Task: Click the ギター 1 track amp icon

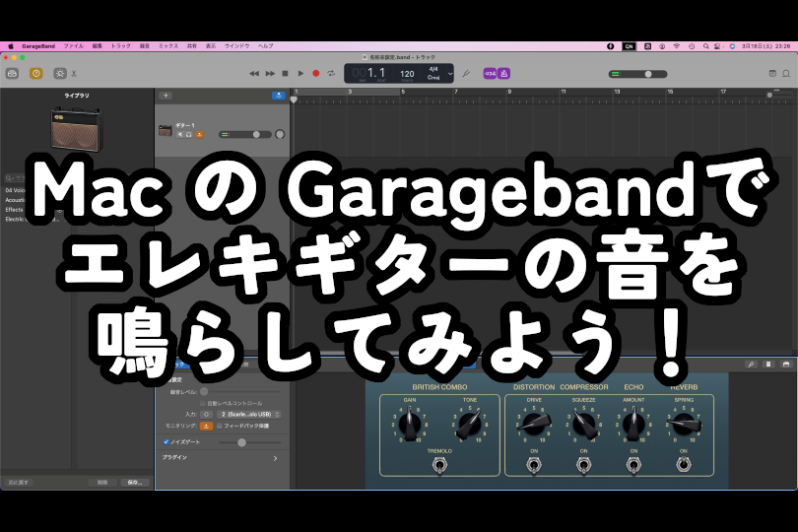Action: pos(166,131)
